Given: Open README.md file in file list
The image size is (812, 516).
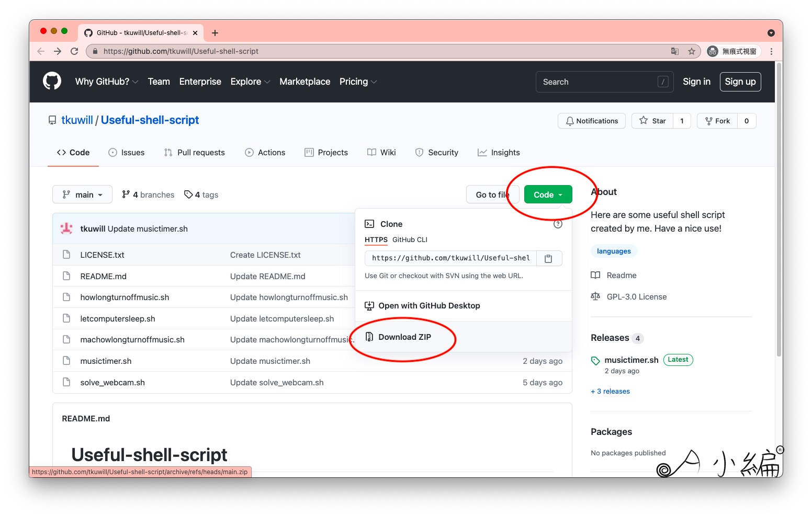Looking at the screenshot, I should pyautogui.click(x=103, y=276).
